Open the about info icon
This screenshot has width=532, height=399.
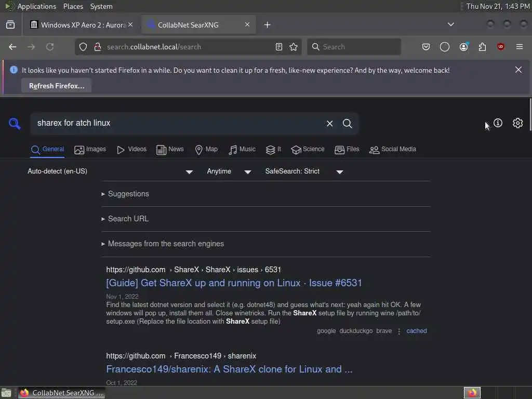pyautogui.click(x=498, y=123)
